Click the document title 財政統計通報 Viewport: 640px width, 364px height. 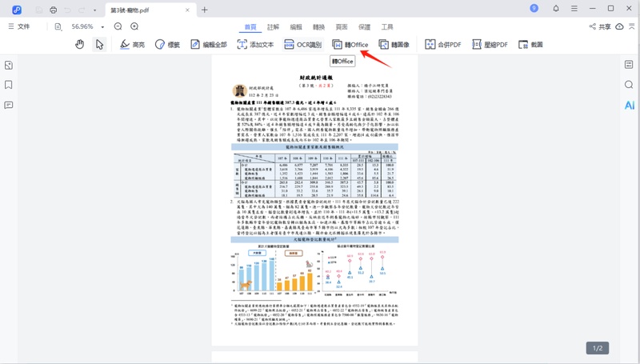(316, 77)
